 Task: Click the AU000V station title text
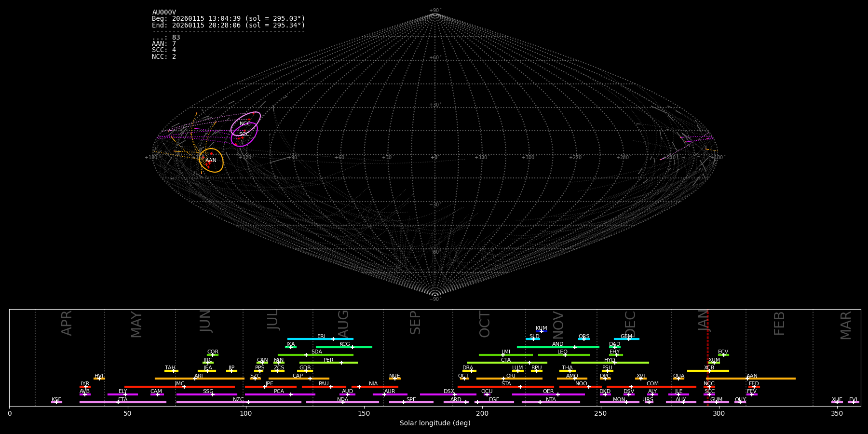pyautogui.click(x=164, y=13)
